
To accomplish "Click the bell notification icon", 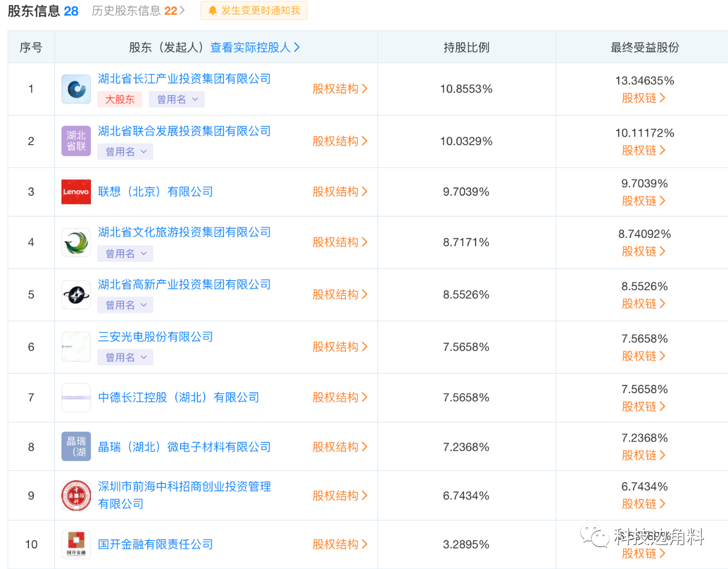I will (213, 11).
